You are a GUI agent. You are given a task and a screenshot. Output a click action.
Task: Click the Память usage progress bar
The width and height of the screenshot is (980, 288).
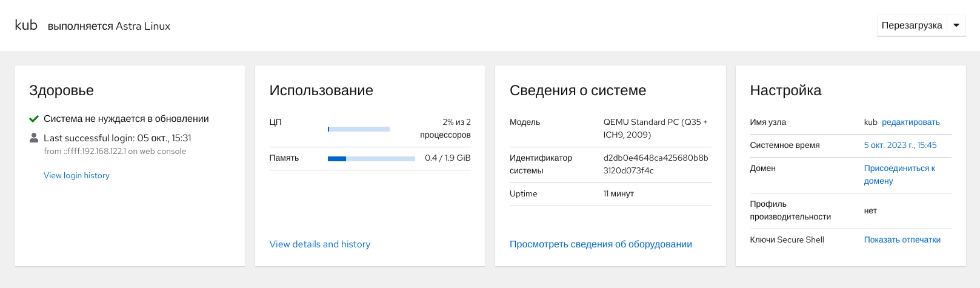point(371,158)
